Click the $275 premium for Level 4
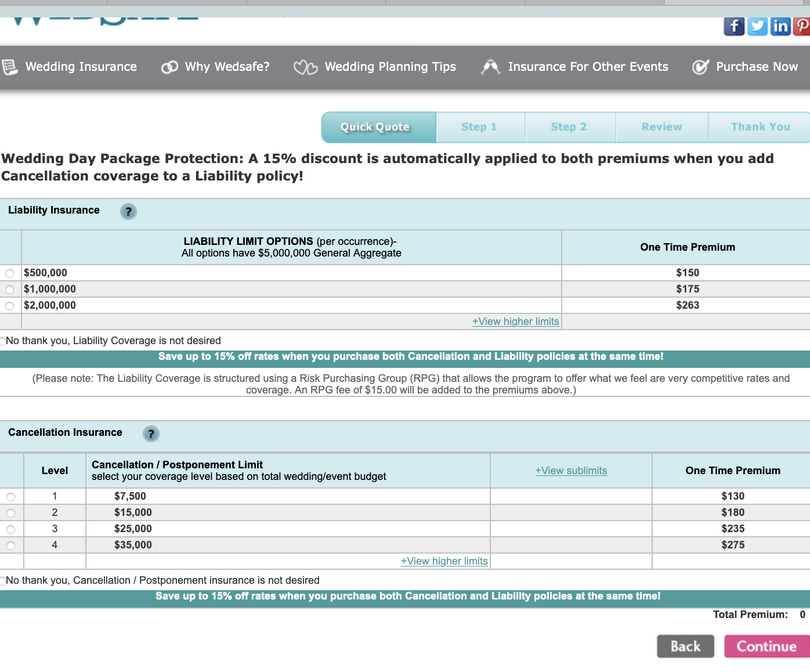 point(733,545)
